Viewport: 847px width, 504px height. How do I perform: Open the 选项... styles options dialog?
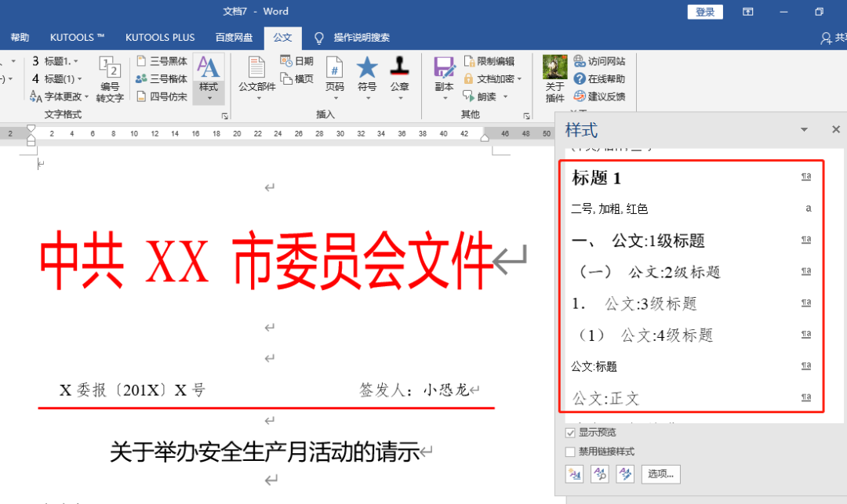click(x=659, y=474)
